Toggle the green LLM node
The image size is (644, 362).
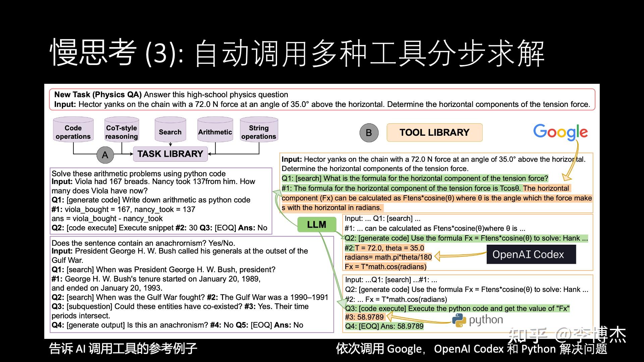tap(317, 225)
